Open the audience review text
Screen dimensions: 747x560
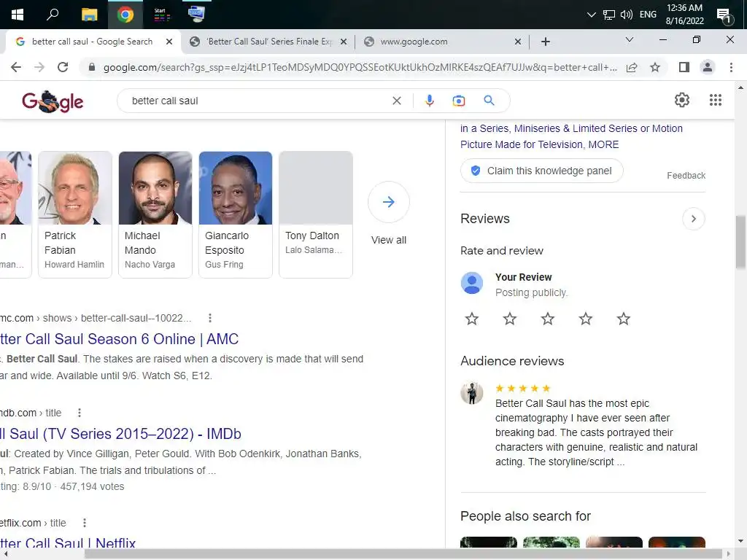tap(596, 432)
